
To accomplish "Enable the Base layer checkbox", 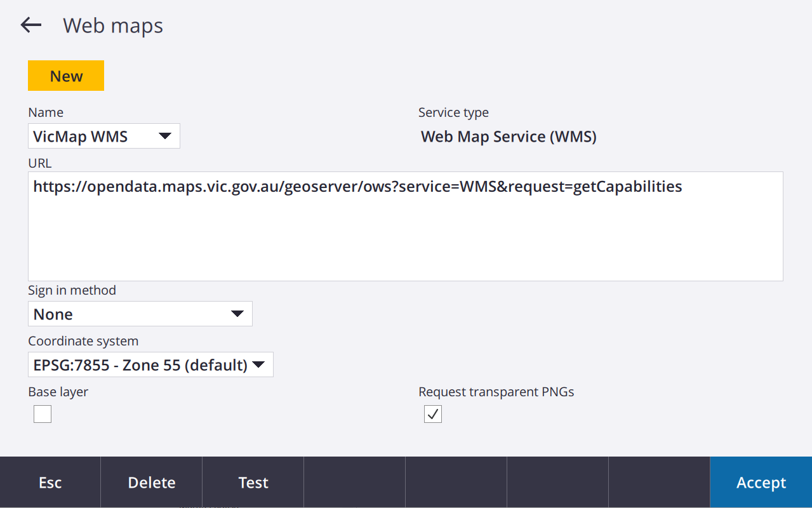I will click(43, 414).
